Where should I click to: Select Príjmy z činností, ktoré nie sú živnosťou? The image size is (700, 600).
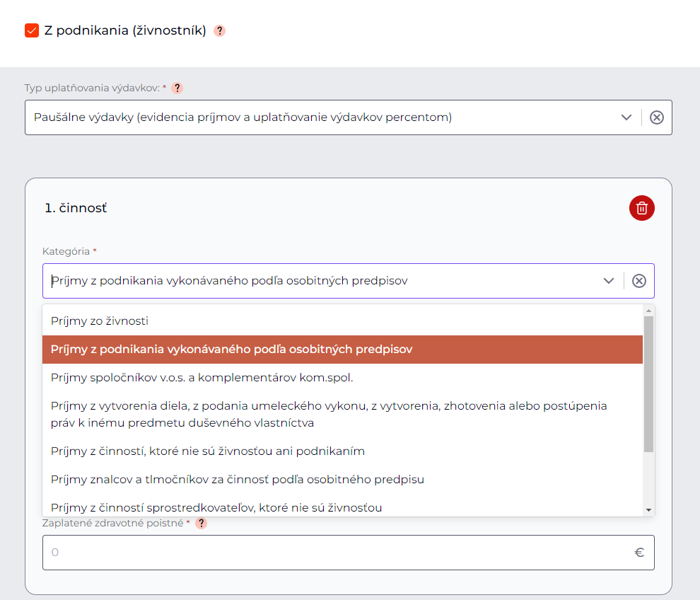[x=208, y=451]
